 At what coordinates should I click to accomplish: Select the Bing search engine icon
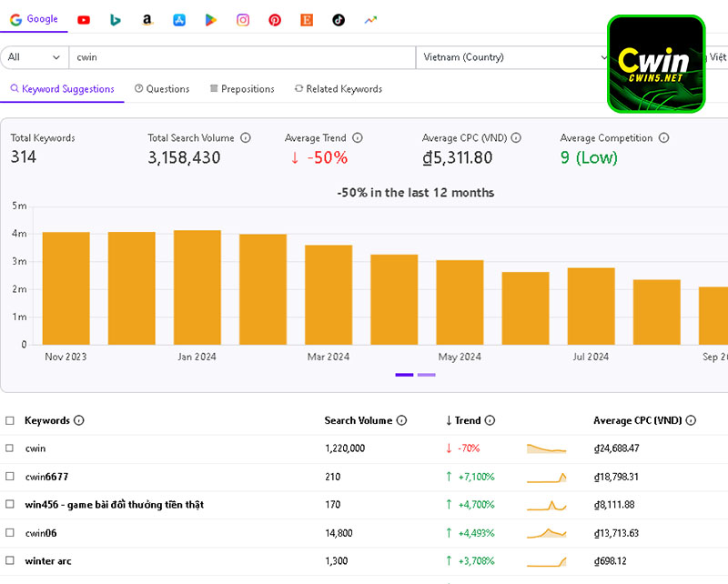point(116,20)
